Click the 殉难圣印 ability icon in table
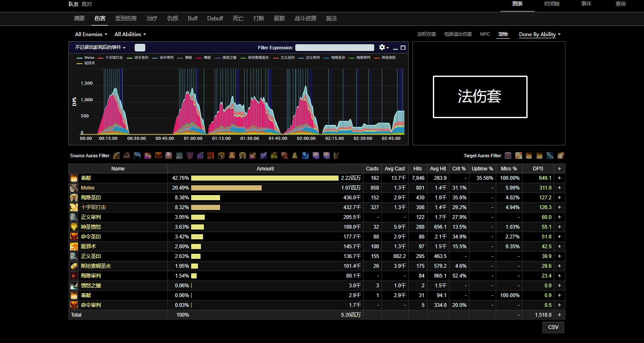644x343 pixels. click(x=74, y=198)
